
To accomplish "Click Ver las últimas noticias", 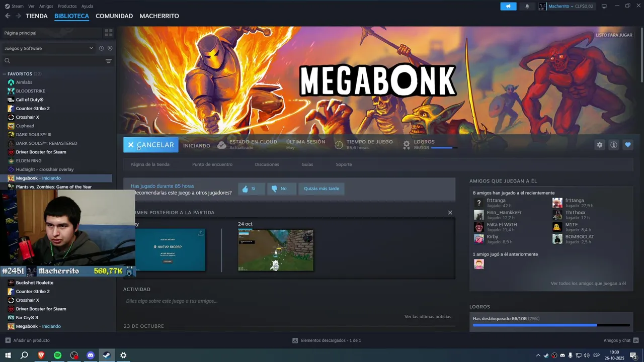I will [428, 317].
